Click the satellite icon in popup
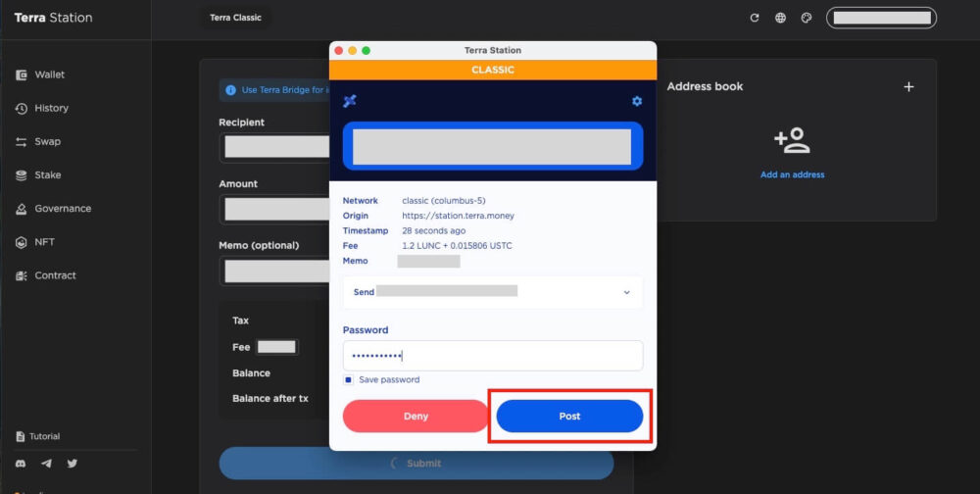The image size is (980, 494). [x=350, y=101]
